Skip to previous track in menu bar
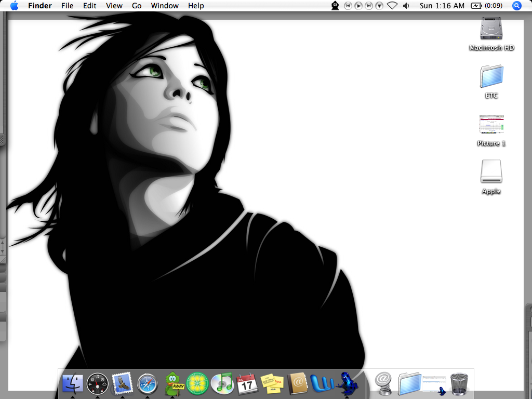The height and width of the screenshot is (399, 532). coord(348,6)
